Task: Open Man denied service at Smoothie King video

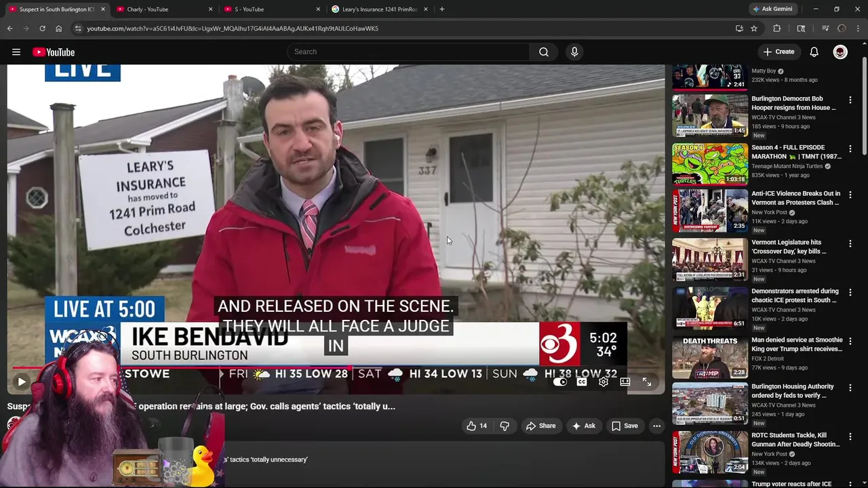Action: pos(797,344)
